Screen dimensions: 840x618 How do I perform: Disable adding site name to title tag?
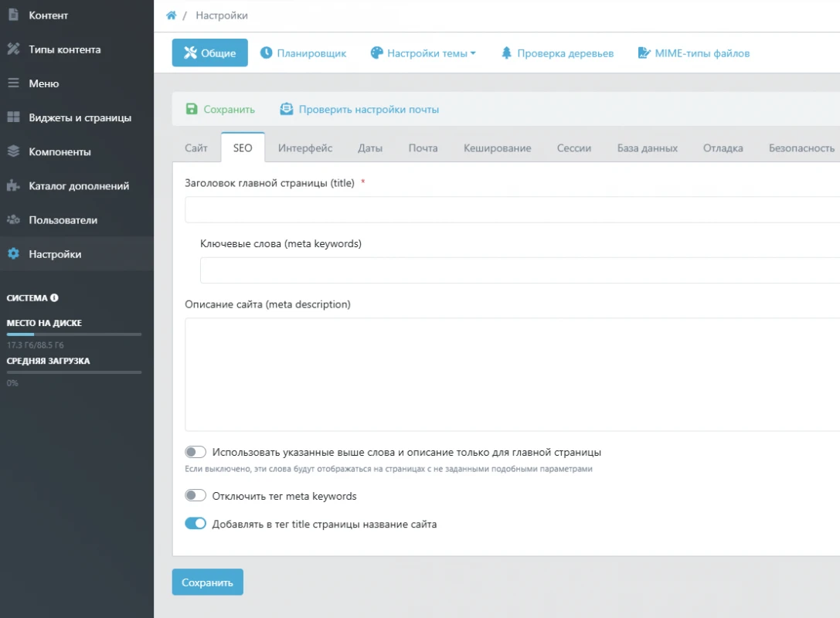pyautogui.click(x=196, y=523)
